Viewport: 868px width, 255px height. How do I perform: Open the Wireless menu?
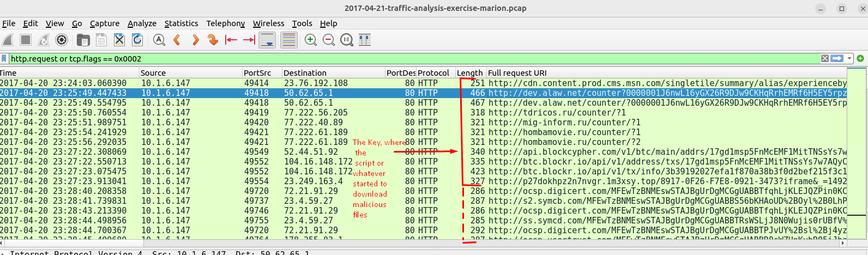tap(268, 23)
